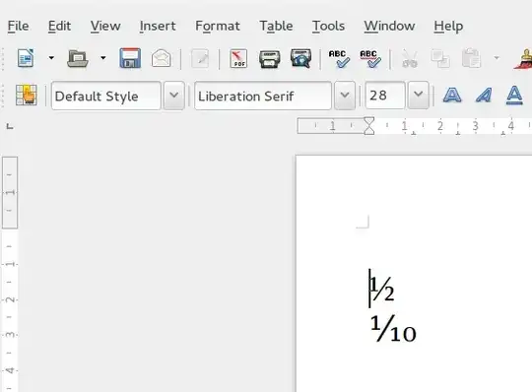
Task: Expand the font size dropdown
Action: [x=419, y=96]
